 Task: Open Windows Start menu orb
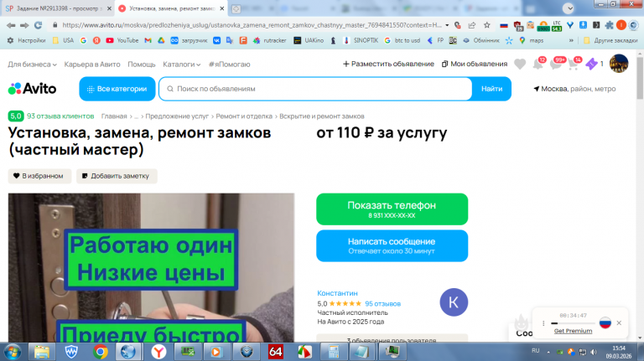[x=13, y=353]
